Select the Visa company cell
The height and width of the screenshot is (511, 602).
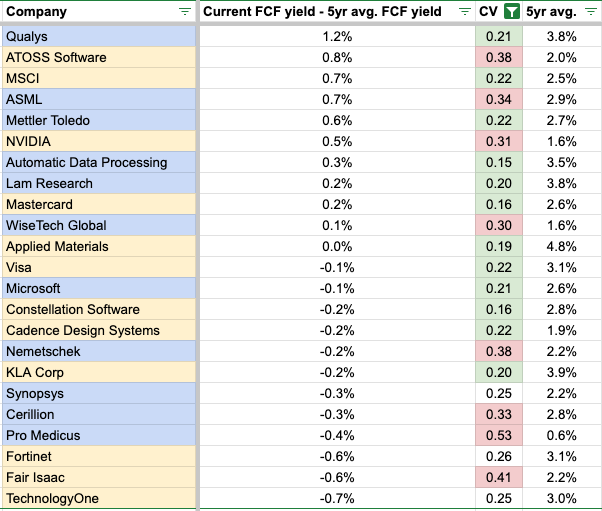coord(99,267)
